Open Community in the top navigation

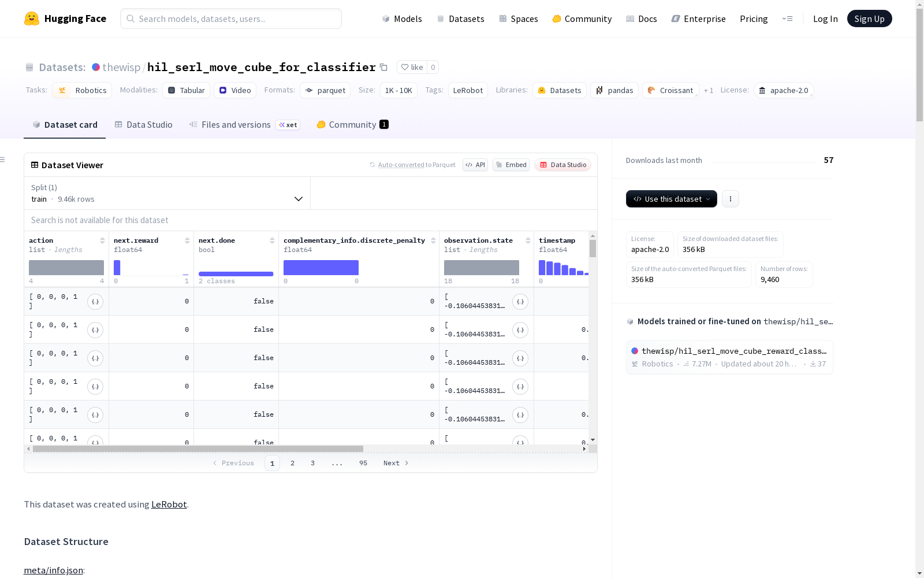point(582,18)
